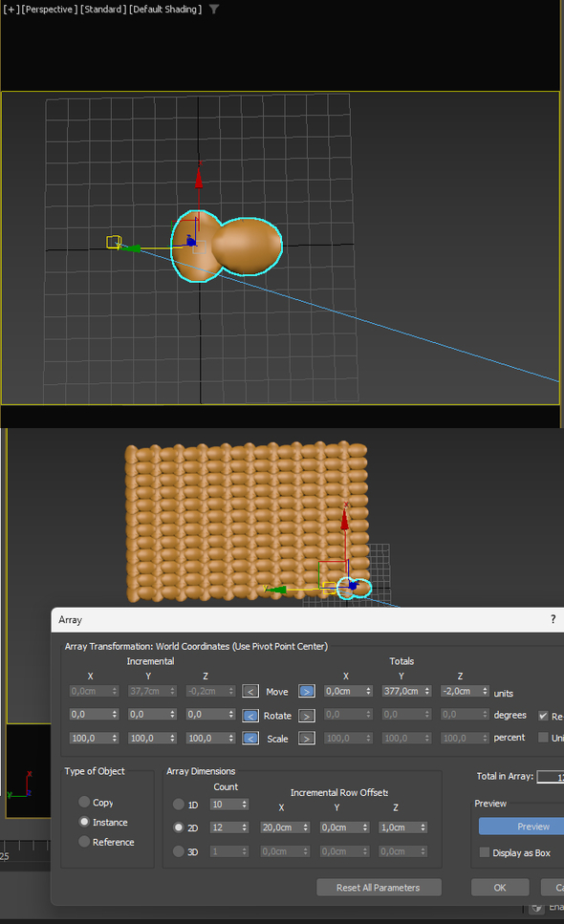Open the [Perspective] viewport menu
The height and width of the screenshot is (924, 564).
click(49, 9)
